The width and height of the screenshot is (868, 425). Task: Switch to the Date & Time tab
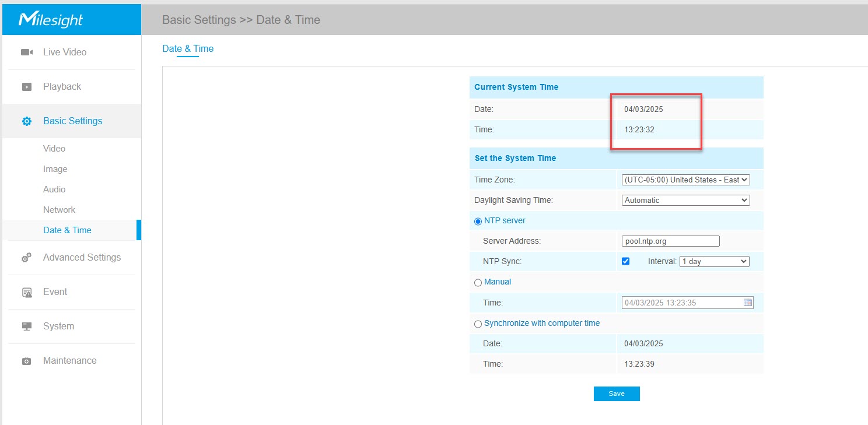[x=188, y=49]
